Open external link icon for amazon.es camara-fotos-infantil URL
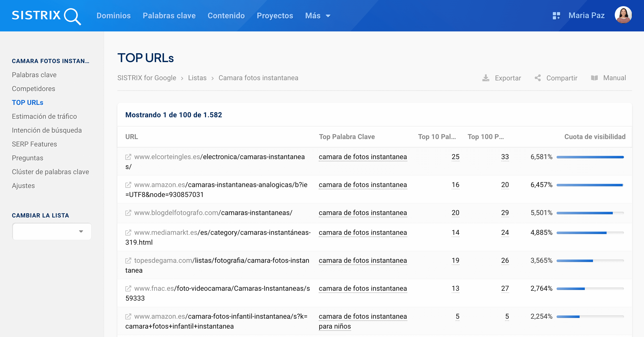644x337 pixels. pos(128,316)
